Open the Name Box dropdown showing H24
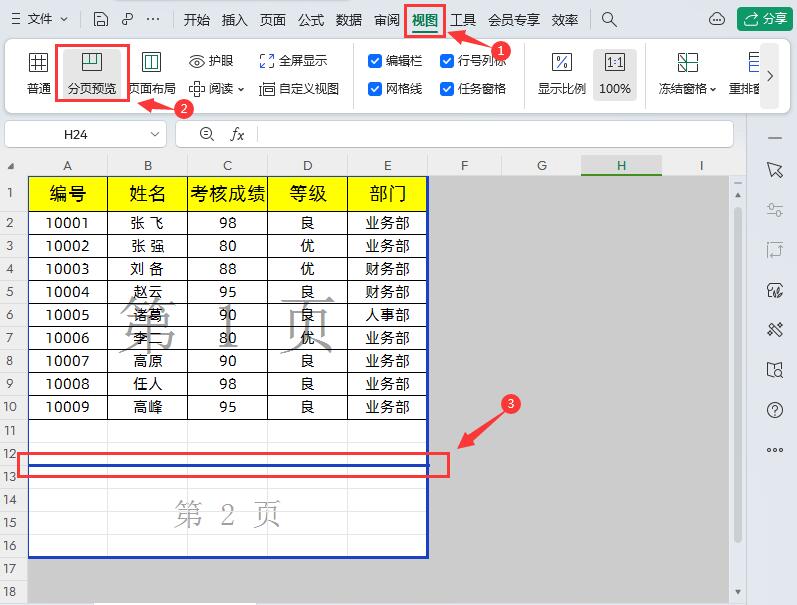The height and width of the screenshot is (605, 797). tap(155, 134)
